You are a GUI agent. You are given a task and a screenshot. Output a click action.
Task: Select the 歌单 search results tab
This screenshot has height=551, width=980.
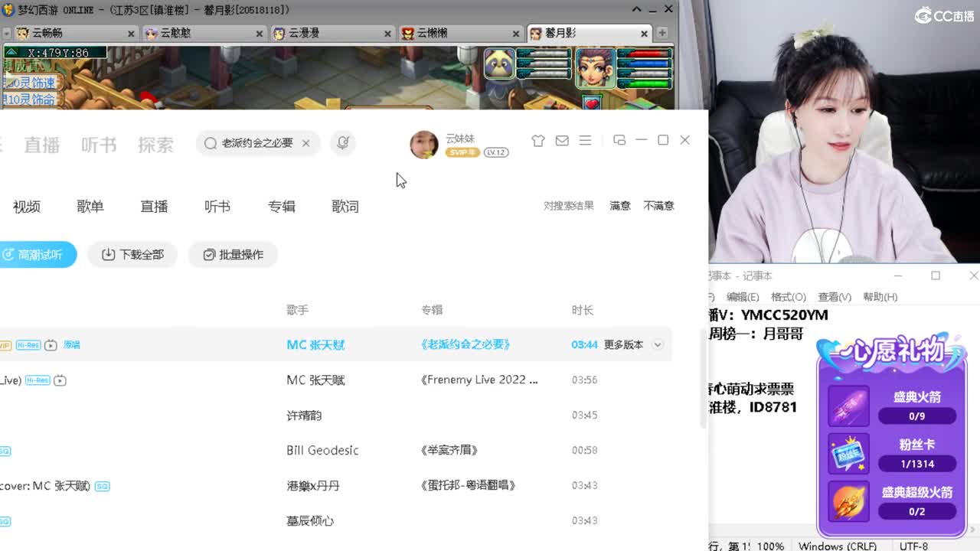point(90,207)
